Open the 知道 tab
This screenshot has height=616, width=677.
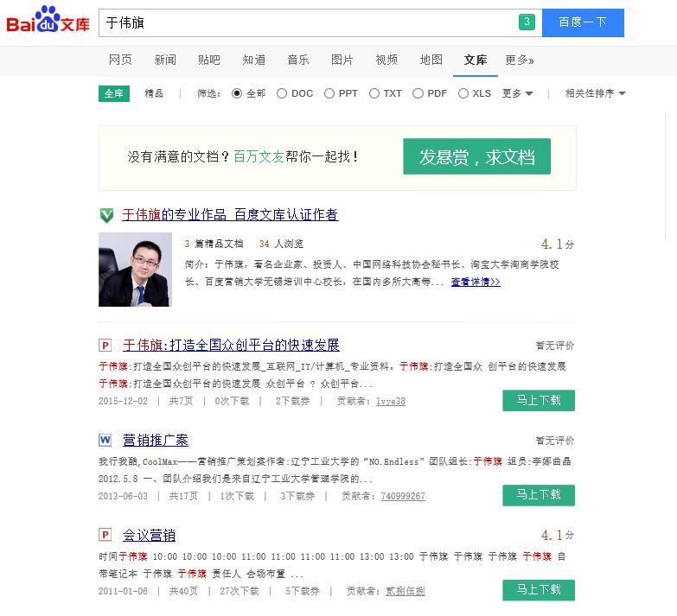coord(254,60)
